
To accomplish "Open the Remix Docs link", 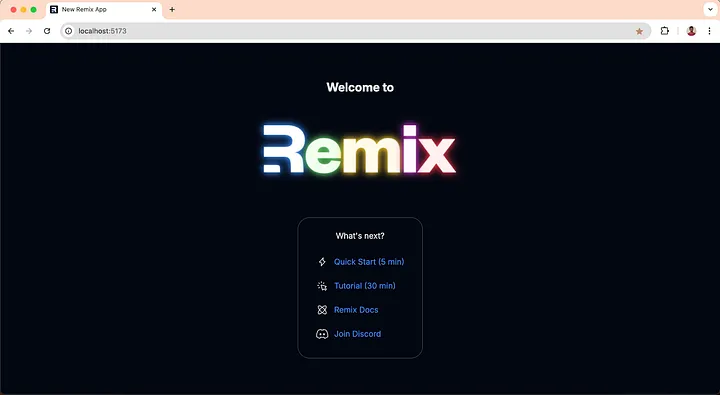I will tap(356, 310).
